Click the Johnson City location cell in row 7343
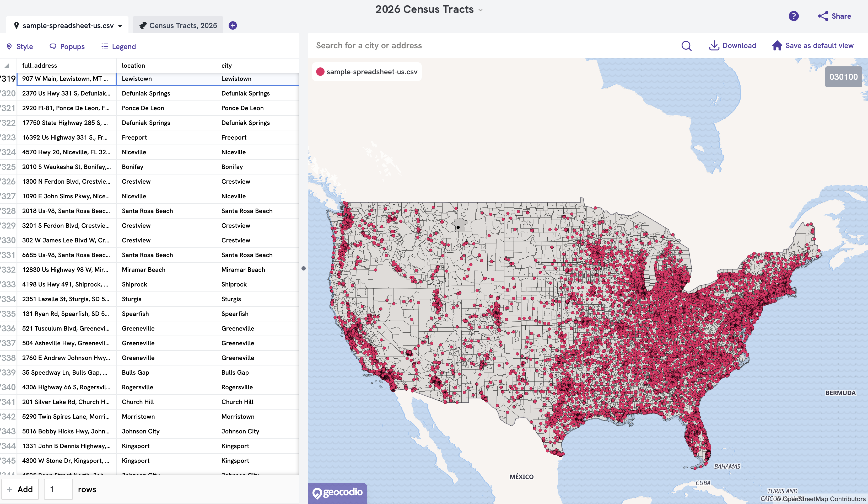 point(166,431)
